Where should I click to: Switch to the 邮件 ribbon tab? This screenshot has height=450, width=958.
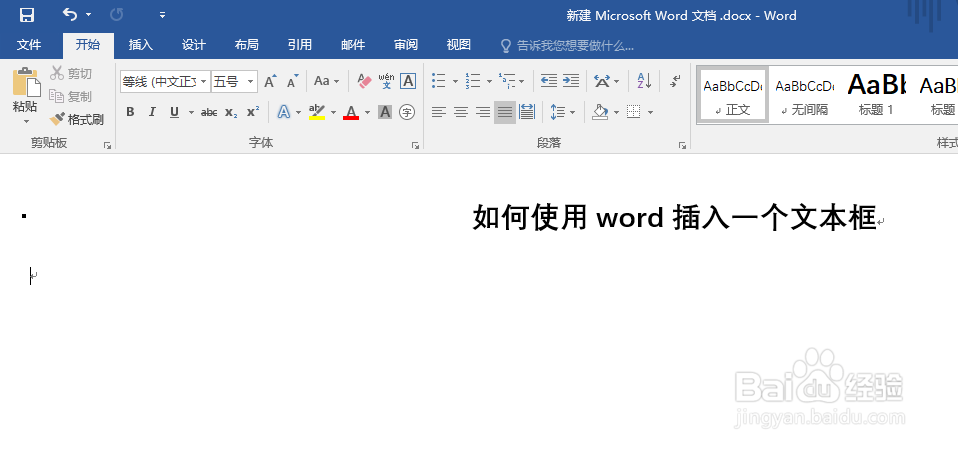click(x=353, y=45)
